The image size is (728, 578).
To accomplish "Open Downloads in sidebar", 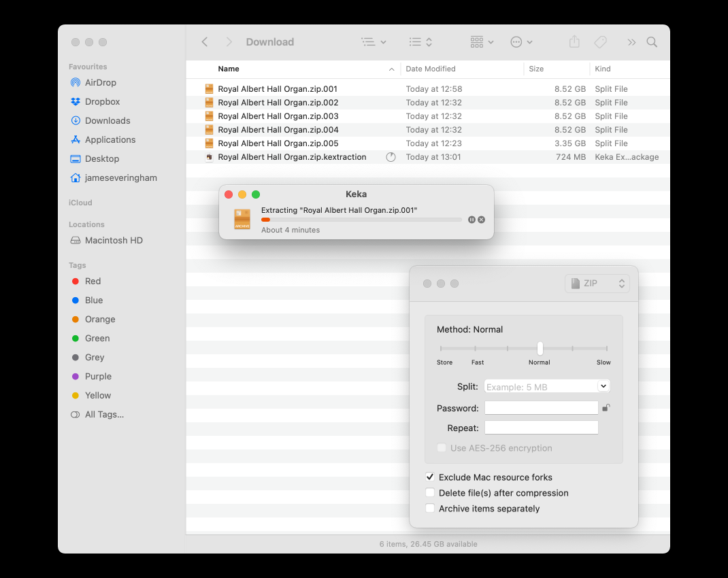I will click(107, 120).
